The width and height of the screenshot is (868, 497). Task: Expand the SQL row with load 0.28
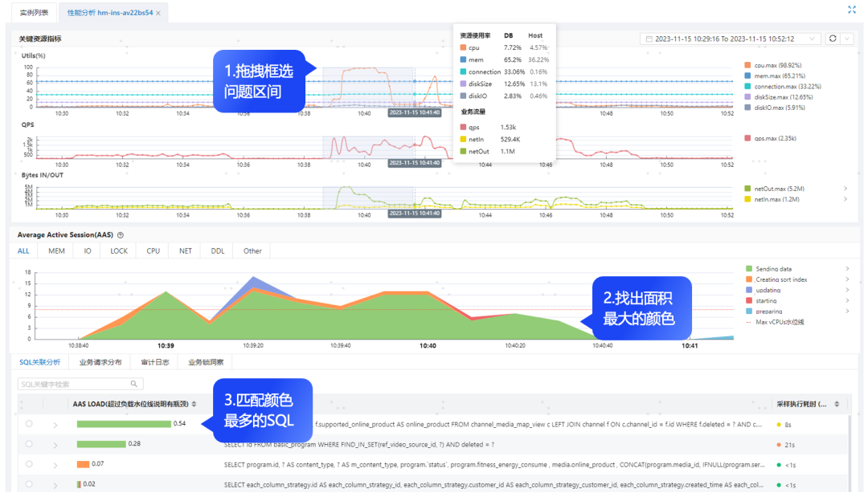point(55,445)
